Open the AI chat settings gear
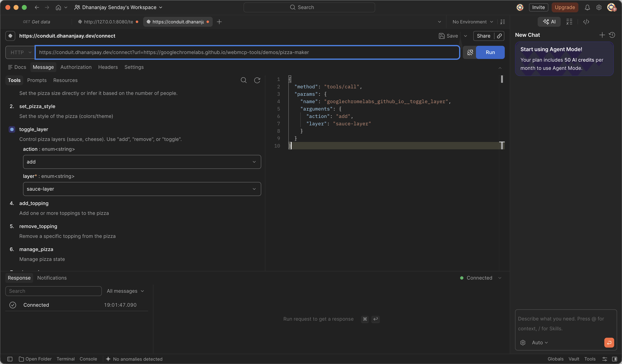The image size is (622, 364). point(523,343)
